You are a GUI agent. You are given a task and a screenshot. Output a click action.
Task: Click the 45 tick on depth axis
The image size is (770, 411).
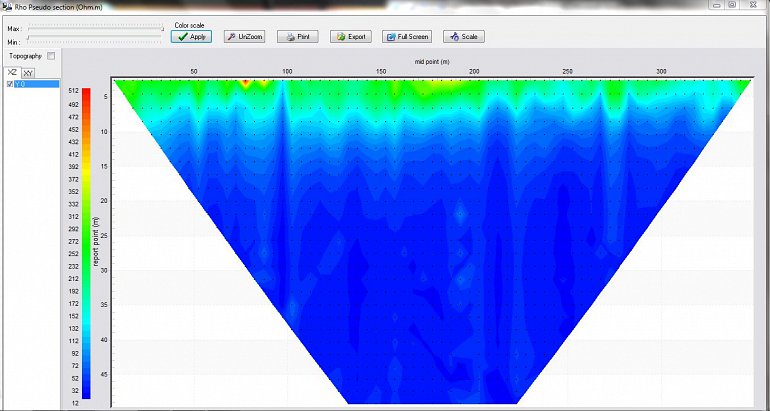click(x=104, y=375)
